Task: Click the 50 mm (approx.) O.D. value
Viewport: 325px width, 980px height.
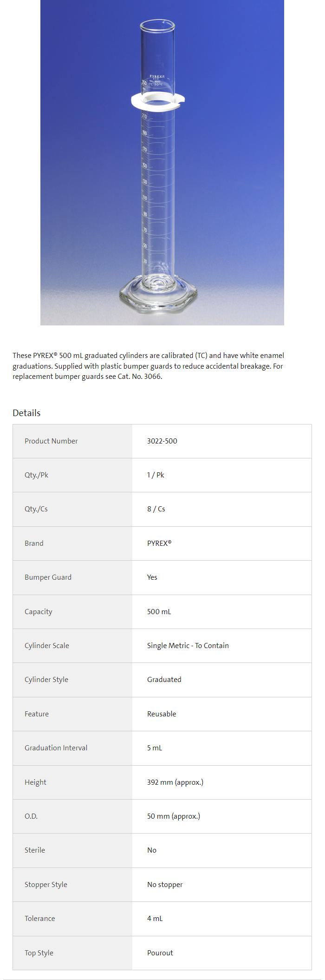Action: [x=174, y=816]
